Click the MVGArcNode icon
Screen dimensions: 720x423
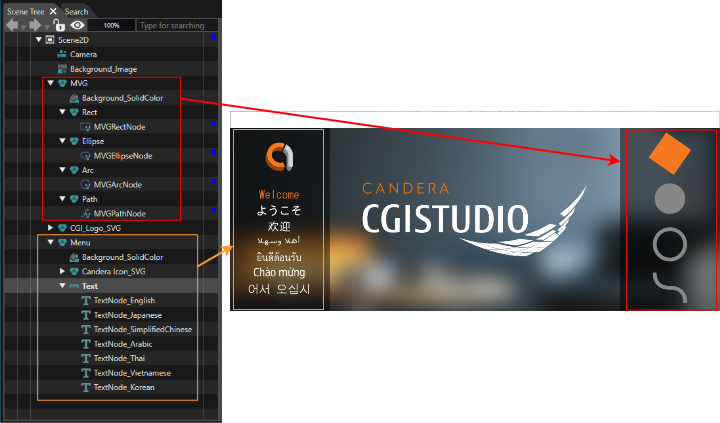tap(85, 185)
